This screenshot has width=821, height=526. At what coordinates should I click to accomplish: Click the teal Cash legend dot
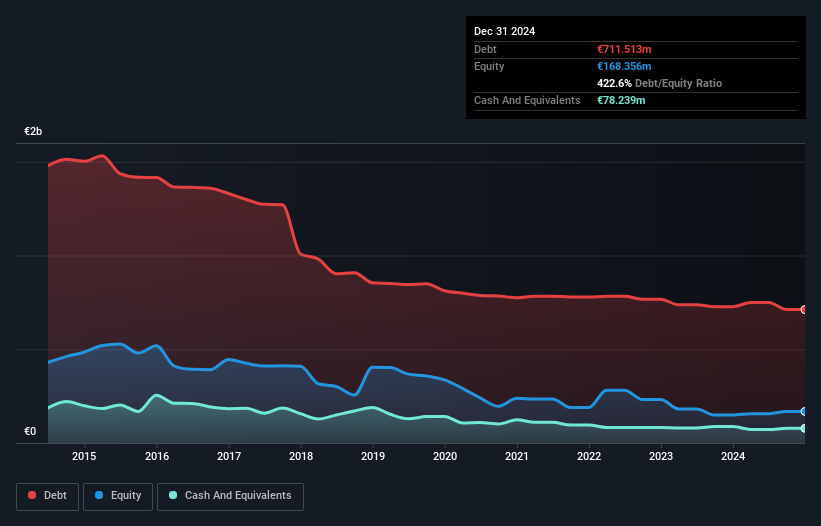pyautogui.click(x=173, y=495)
